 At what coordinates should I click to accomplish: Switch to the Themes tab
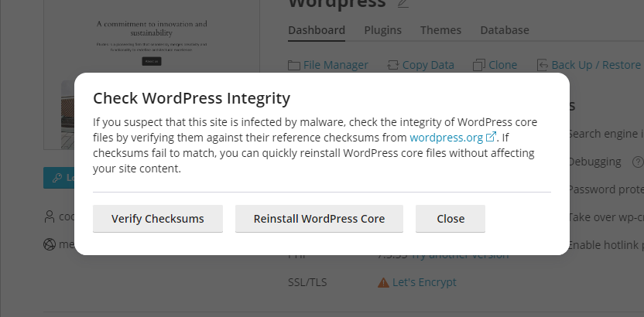(x=440, y=30)
